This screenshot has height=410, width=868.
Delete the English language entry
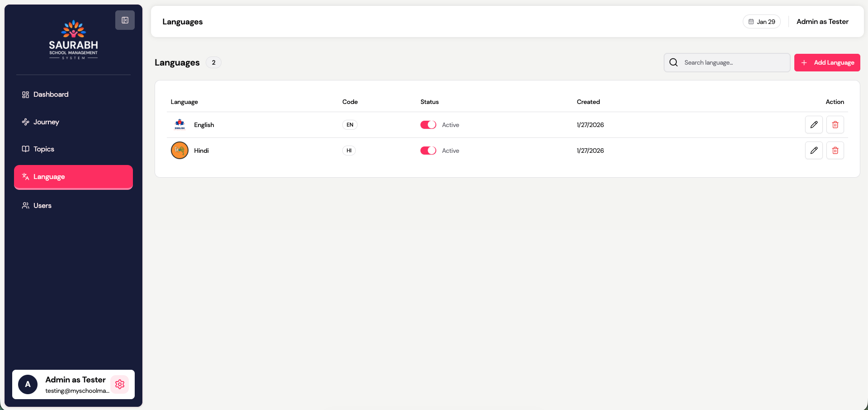[x=835, y=125]
